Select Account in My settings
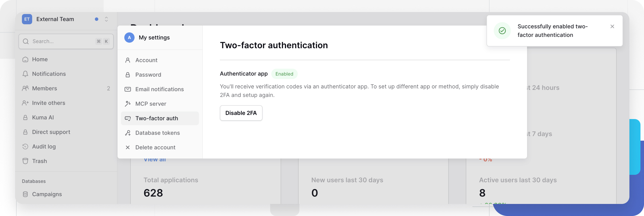 coord(146,60)
